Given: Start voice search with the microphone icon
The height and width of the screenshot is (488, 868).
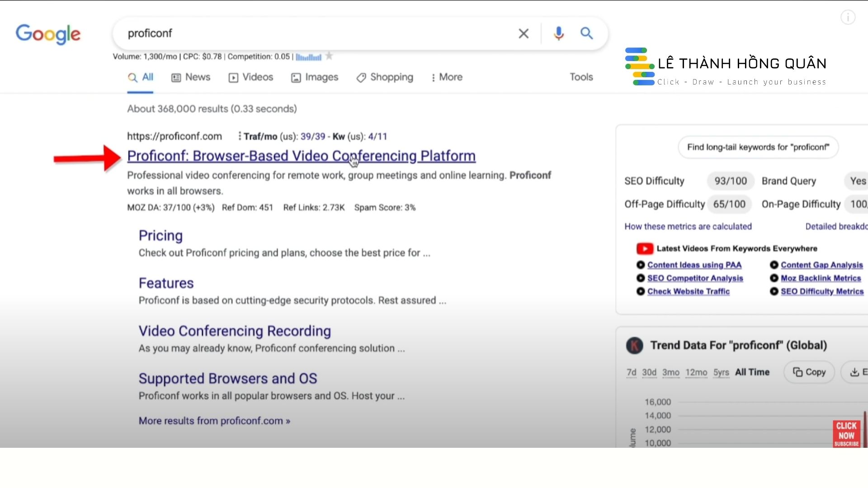Looking at the screenshot, I should [559, 33].
